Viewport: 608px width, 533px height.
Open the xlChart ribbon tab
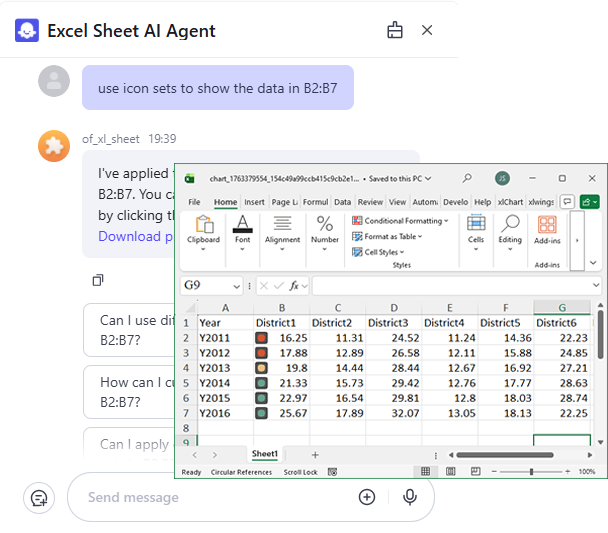[x=510, y=202]
